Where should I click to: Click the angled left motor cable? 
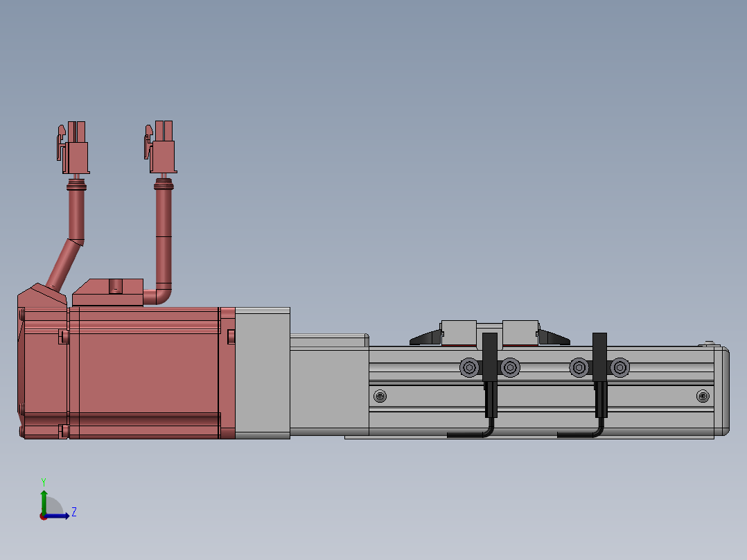click(x=63, y=264)
